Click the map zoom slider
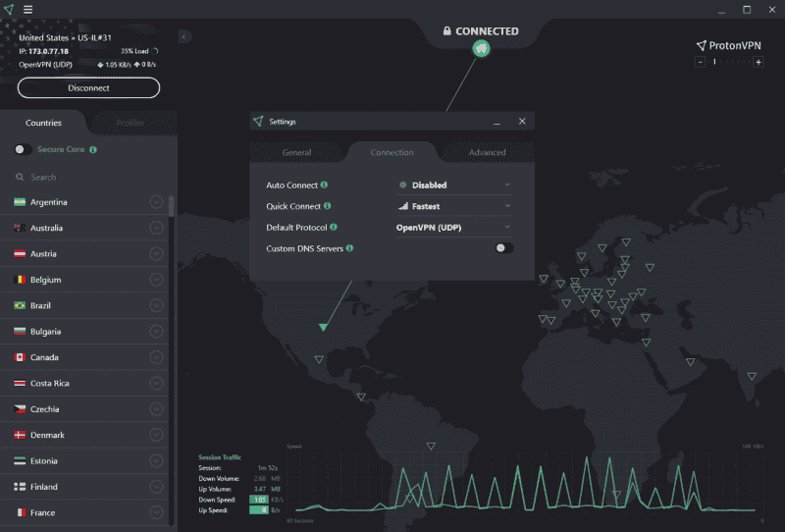785x532 pixels. [x=729, y=62]
